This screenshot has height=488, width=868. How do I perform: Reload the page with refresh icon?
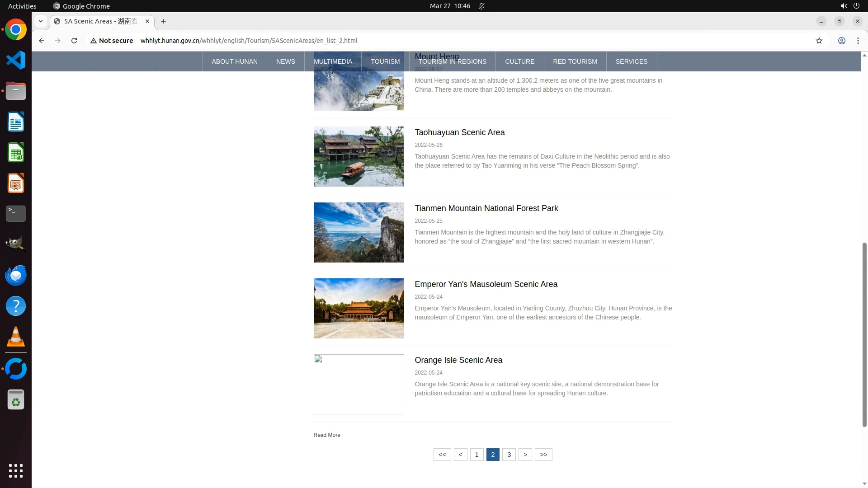click(74, 41)
